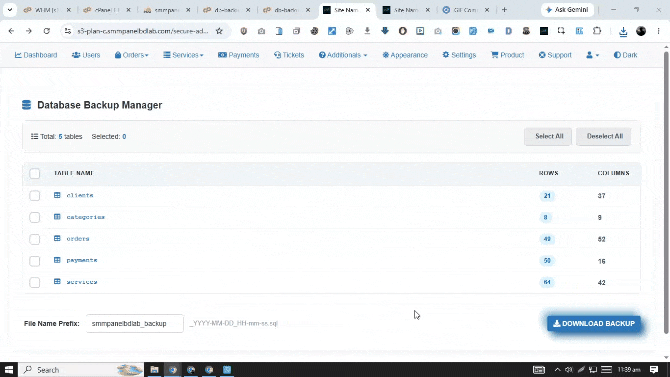Image resolution: width=670 pixels, height=377 pixels.
Task: Tick the header select-all checkbox
Action: click(35, 174)
